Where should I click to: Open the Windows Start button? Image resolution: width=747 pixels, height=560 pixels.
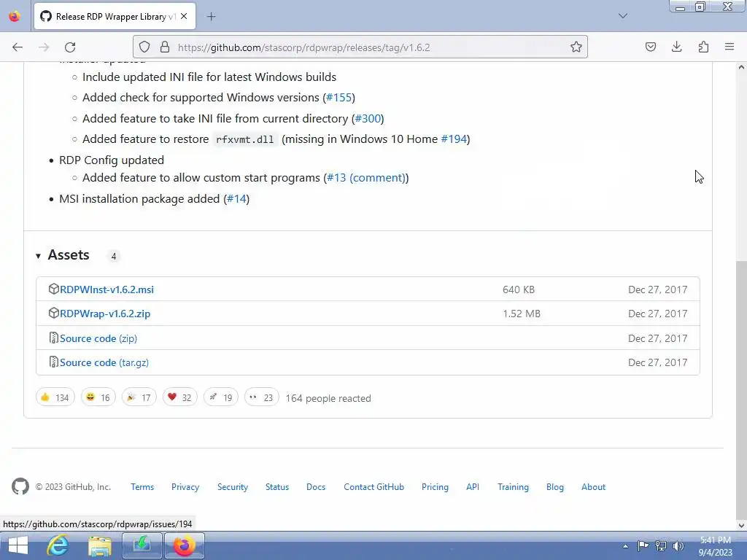pos(18,545)
